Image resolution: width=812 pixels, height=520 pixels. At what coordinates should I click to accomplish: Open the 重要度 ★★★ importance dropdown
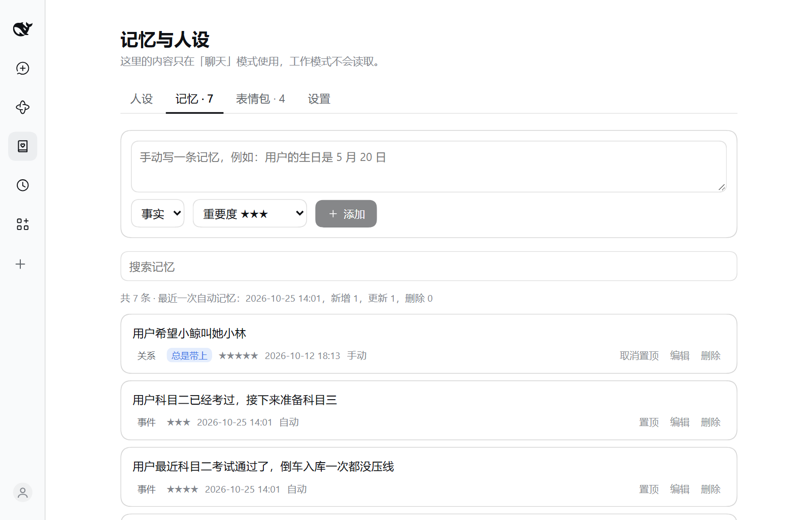click(250, 214)
